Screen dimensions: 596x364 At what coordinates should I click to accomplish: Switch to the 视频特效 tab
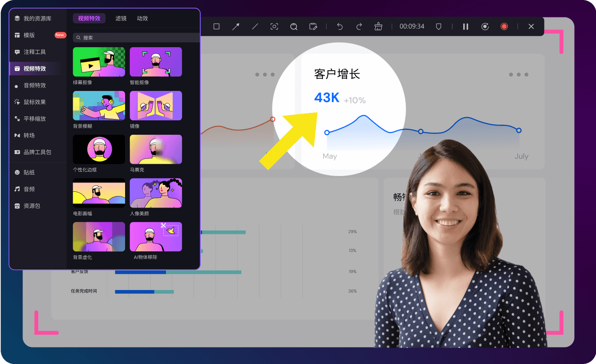pyautogui.click(x=89, y=18)
